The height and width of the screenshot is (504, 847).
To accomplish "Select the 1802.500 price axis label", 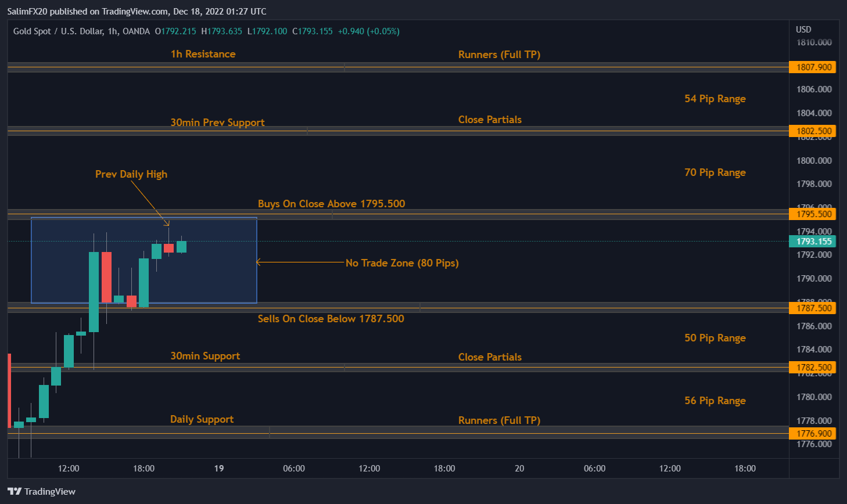I will pyautogui.click(x=813, y=131).
